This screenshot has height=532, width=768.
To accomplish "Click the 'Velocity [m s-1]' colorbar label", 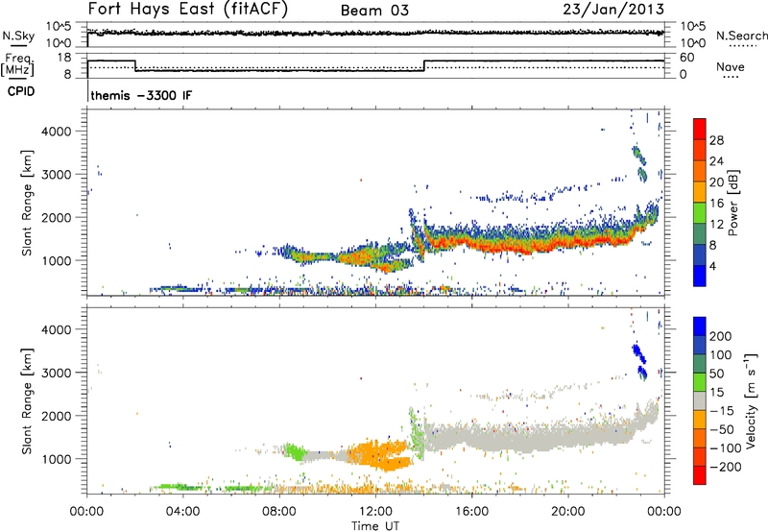I will [x=751, y=400].
